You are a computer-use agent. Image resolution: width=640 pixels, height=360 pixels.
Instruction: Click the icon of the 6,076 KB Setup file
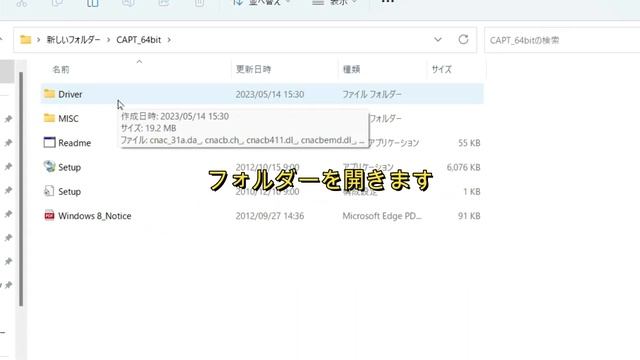(49, 167)
